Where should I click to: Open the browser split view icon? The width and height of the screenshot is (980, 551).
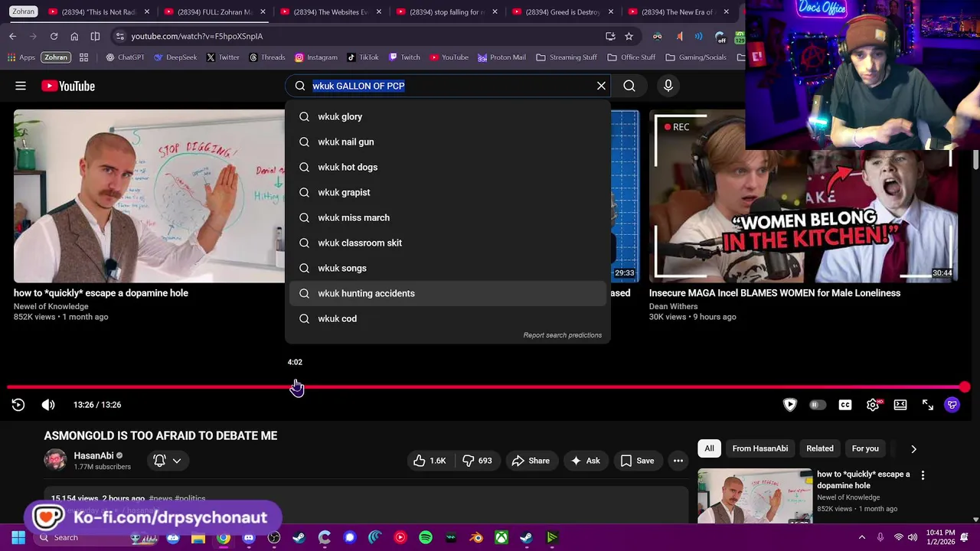[x=95, y=36]
